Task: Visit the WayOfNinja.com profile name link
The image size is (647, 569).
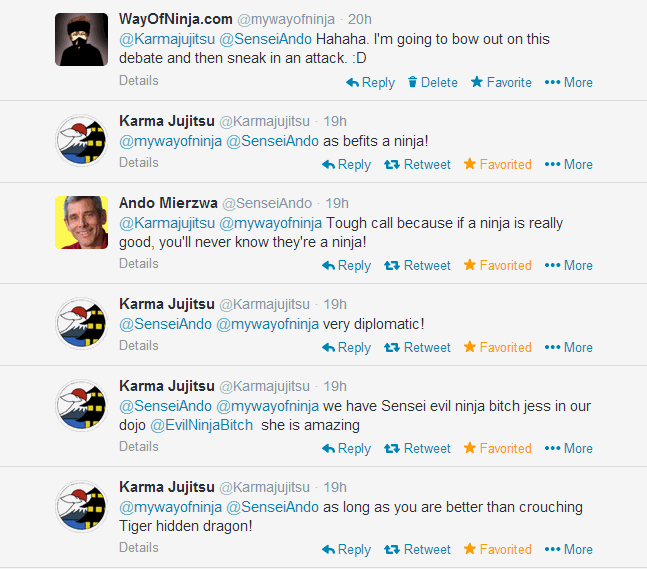Action: coord(176,19)
